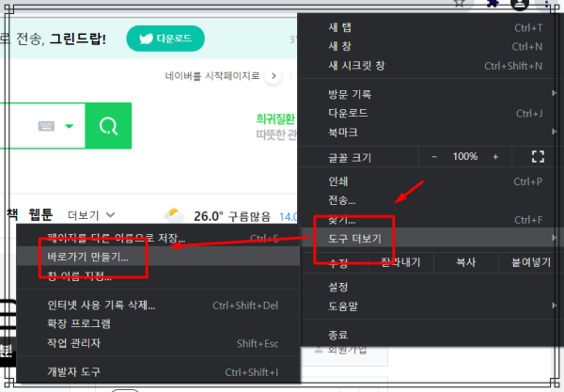Click the 희귀질환 green headline link
The image size is (564, 392).
tap(275, 119)
